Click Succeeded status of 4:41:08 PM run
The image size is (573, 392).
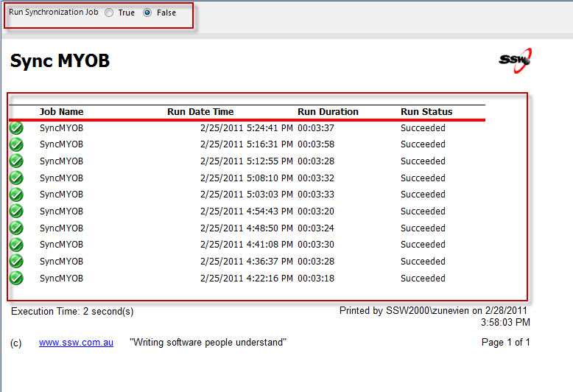pyautogui.click(x=423, y=245)
